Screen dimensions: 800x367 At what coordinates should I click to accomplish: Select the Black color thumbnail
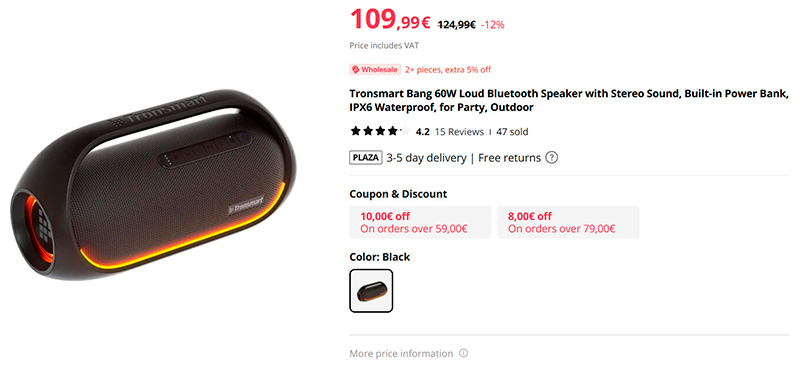click(x=371, y=291)
